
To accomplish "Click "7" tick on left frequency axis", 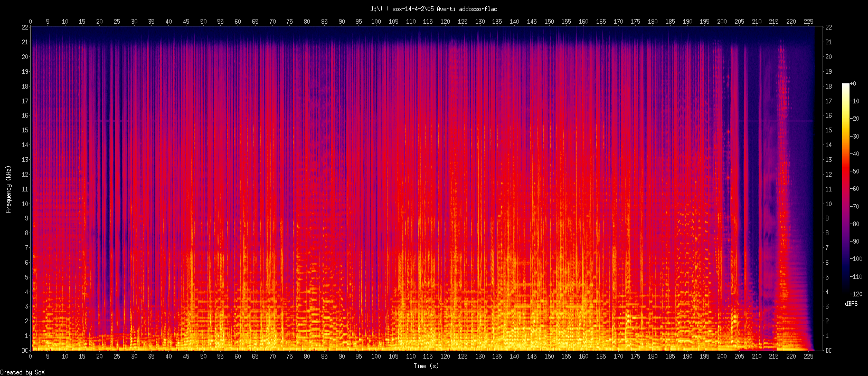I will pyautogui.click(x=26, y=247).
